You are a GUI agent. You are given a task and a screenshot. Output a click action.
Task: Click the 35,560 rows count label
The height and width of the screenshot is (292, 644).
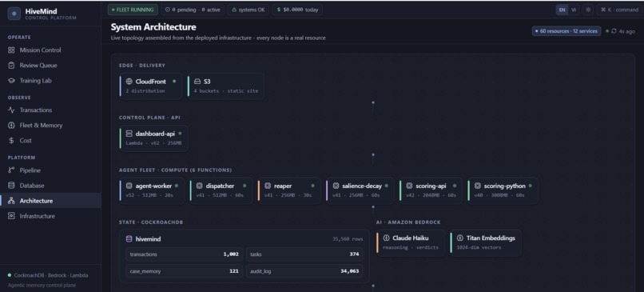coord(348,239)
